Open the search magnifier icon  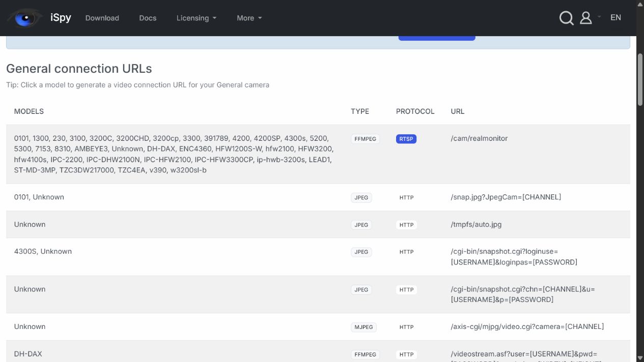tap(566, 18)
